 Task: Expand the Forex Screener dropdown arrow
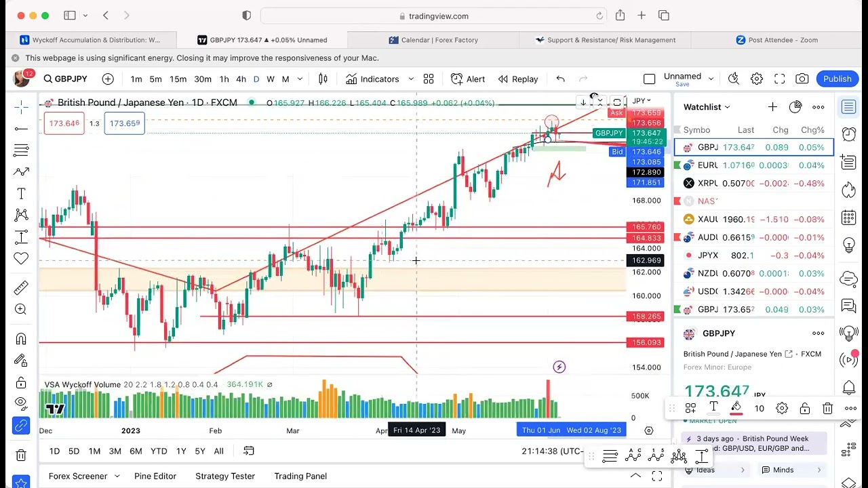click(x=117, y=476)
